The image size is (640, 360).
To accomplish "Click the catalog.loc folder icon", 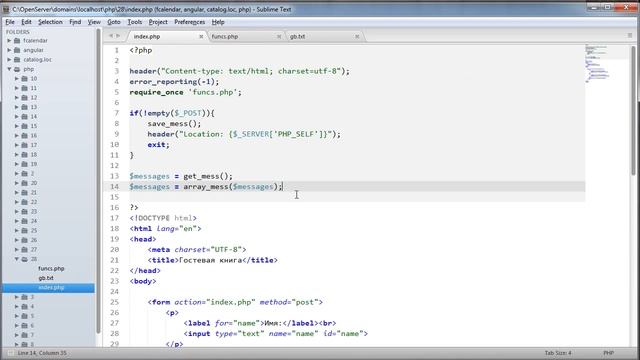I will (x=17, y=60).
